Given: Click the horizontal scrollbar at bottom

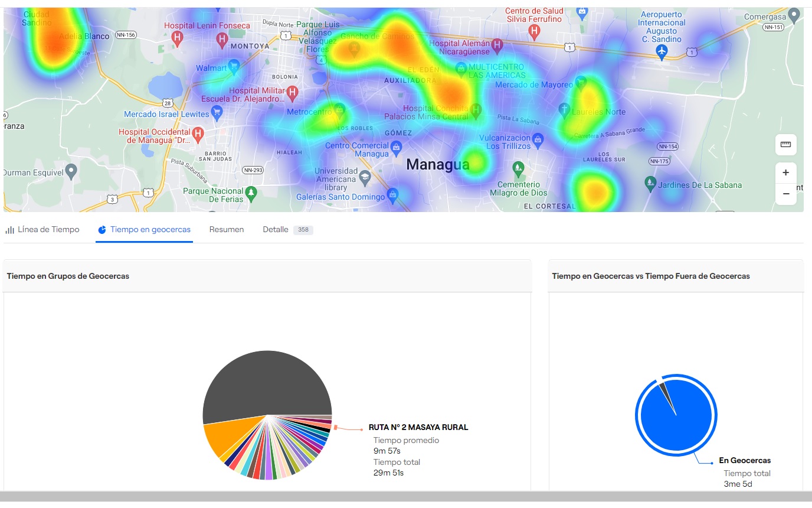Looking at the screenshot, I should 406,497.
